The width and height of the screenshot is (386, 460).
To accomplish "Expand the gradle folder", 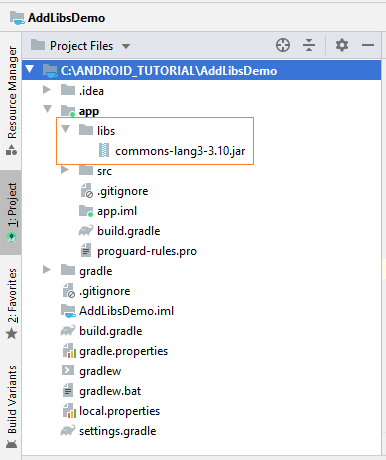I will click(47, 269).
